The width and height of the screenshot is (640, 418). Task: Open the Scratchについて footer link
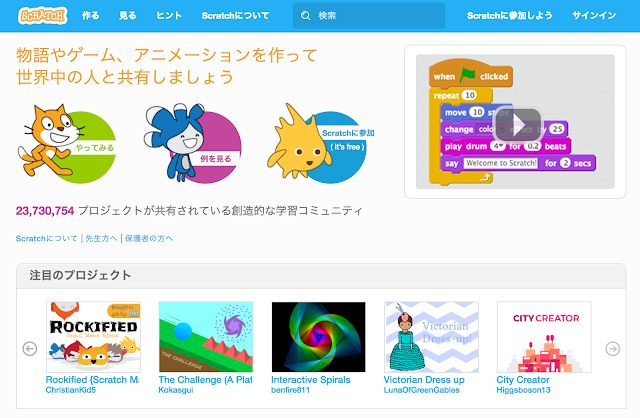pyautogui.click(x=46, y=238)
